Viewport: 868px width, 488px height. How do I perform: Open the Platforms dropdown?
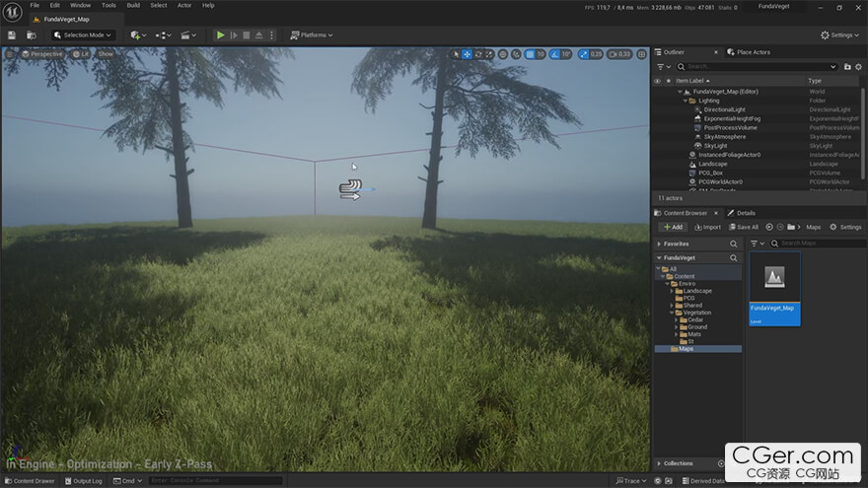coord(312,35)
